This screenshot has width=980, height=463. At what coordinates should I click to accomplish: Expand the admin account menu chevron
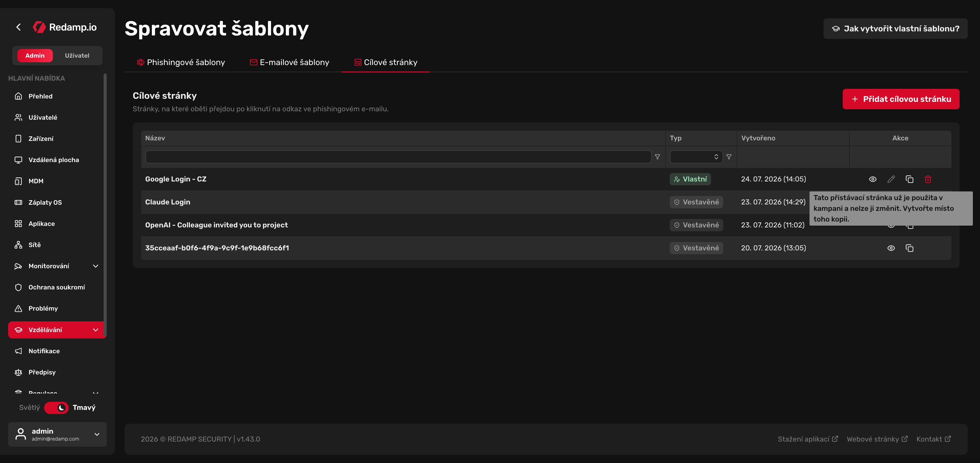click(97, 434)
